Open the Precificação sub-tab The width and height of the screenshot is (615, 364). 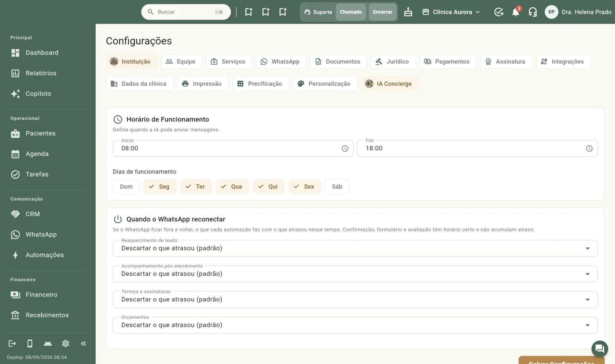click(261, 84)
